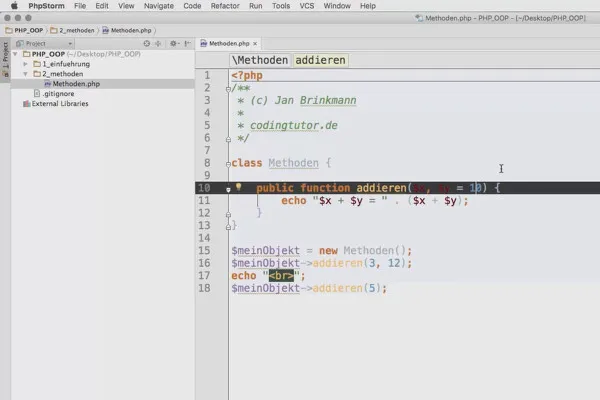Viewport: 600px width, 400px height.
Task: Open the View menu
Action: coord(126,6)
